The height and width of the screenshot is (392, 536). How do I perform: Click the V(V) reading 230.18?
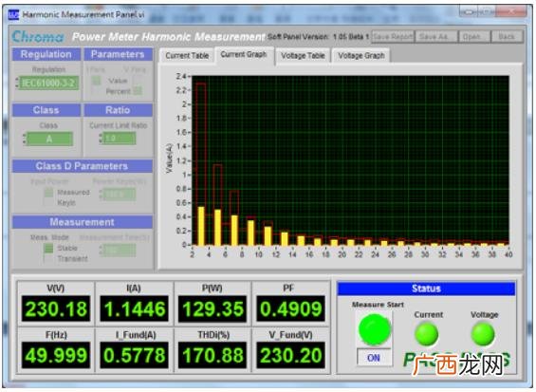pyautogui.click(x=56, y=308)
